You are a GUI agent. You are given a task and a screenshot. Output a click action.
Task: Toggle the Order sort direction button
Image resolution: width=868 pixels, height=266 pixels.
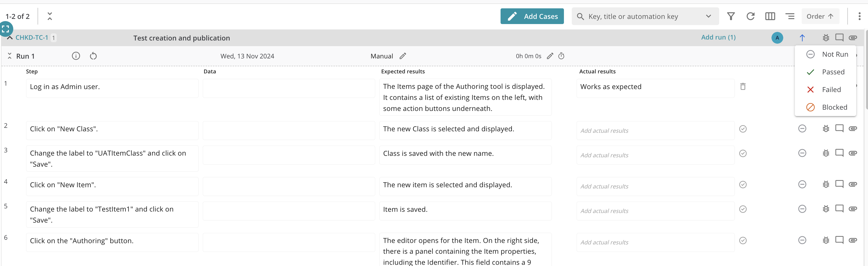point(819,16)
